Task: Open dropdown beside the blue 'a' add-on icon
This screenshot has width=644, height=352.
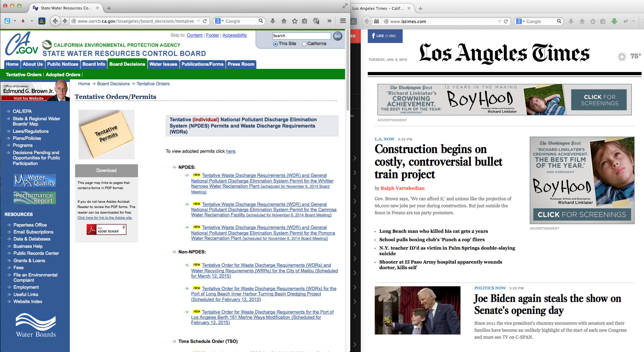Action: pos(15,21)
